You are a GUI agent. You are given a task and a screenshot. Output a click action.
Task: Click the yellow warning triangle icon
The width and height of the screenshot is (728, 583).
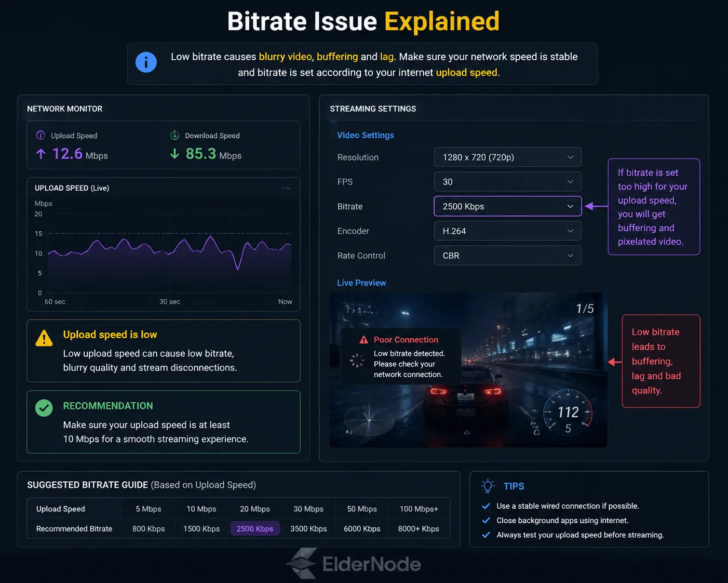point(44,338)
